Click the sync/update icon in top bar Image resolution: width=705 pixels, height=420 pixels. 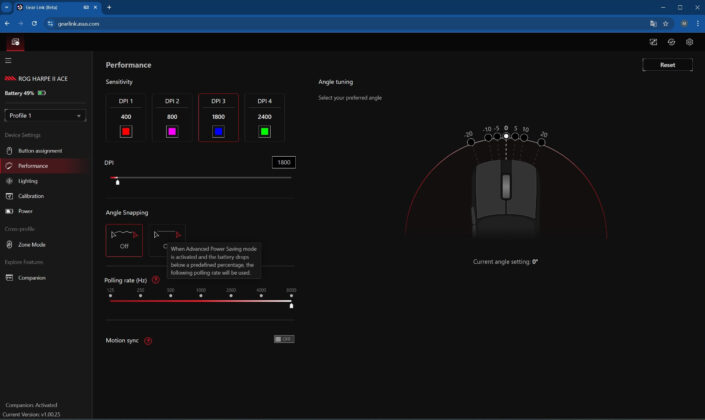click(x=671, y=42)
